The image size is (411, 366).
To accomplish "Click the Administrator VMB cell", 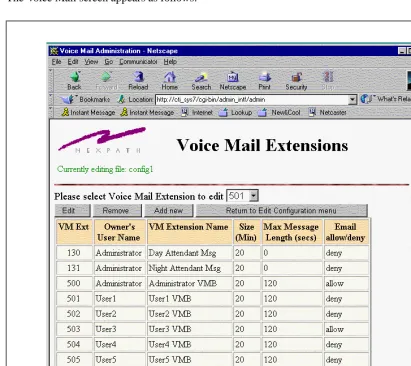I will coord(190,283).
